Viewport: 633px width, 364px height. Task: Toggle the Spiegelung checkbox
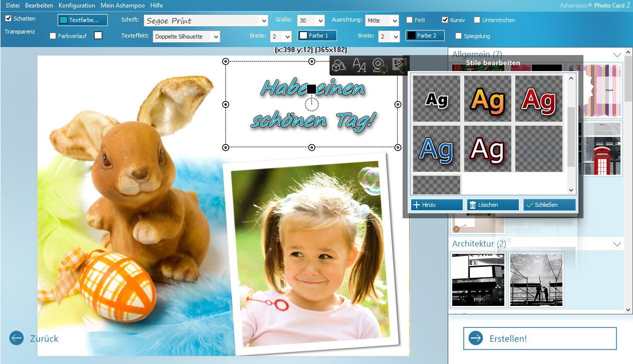459,36
